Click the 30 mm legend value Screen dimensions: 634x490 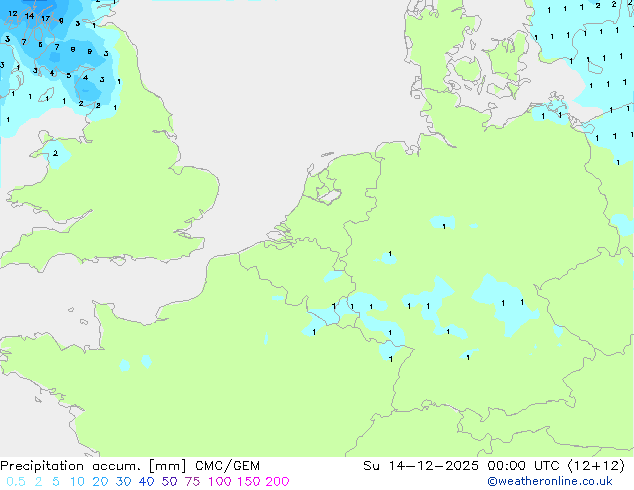pos(123,482)
